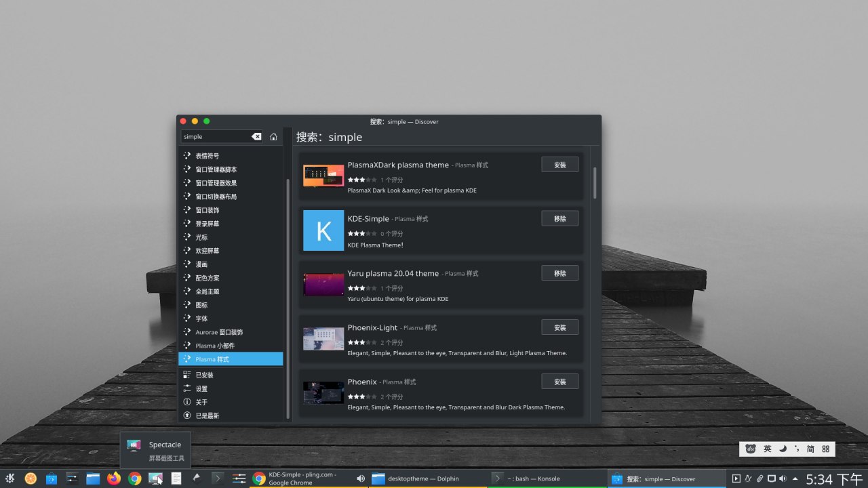Click the PlasmaXDark star rating
This screenshot has width=868, height=488.
[362, 180]
